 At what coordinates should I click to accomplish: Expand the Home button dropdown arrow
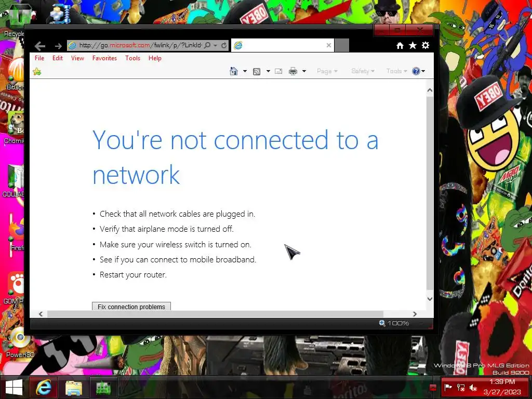coord(245,71)
